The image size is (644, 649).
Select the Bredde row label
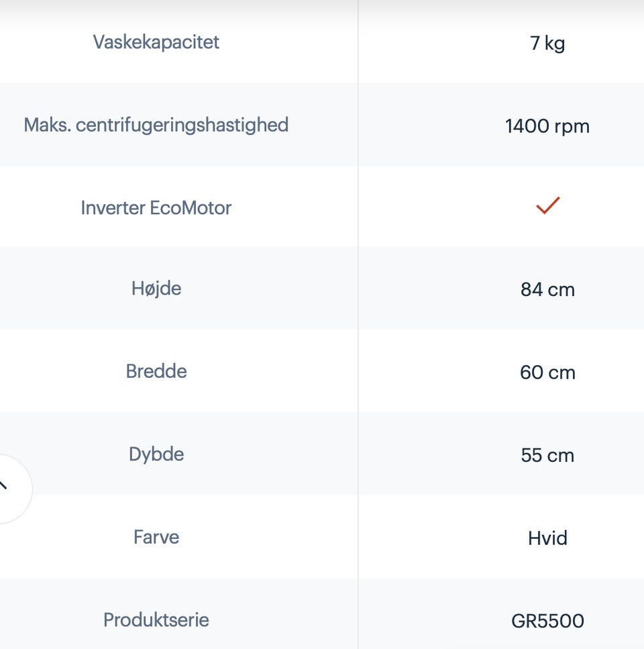point(156,371)
